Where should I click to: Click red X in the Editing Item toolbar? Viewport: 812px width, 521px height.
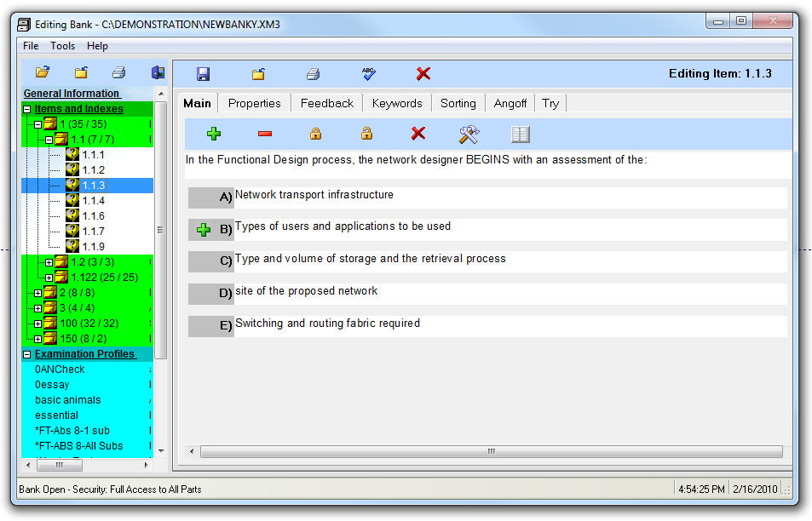click(423, 74)
